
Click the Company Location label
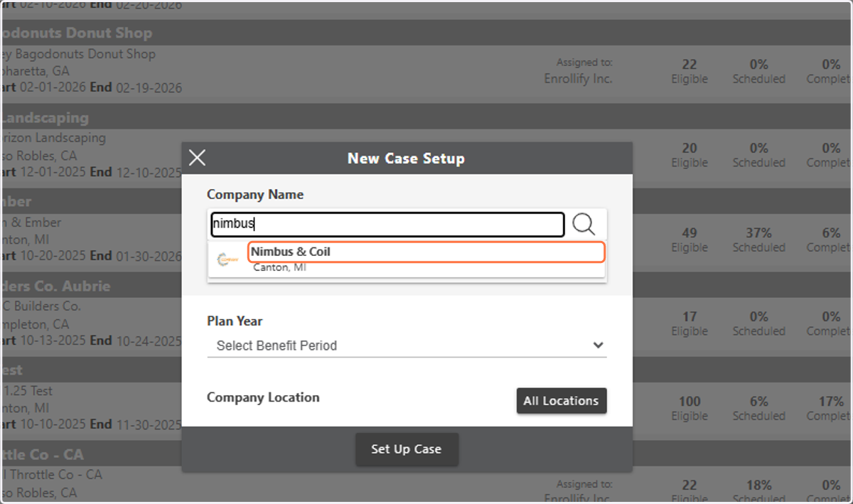click(263, 397)
